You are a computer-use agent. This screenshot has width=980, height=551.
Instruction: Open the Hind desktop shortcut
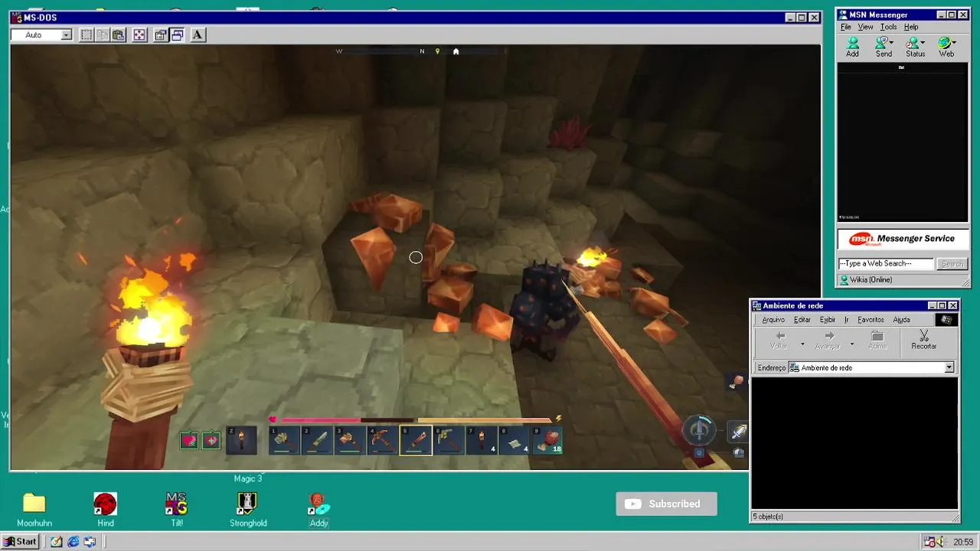click(x=105, y=510)
